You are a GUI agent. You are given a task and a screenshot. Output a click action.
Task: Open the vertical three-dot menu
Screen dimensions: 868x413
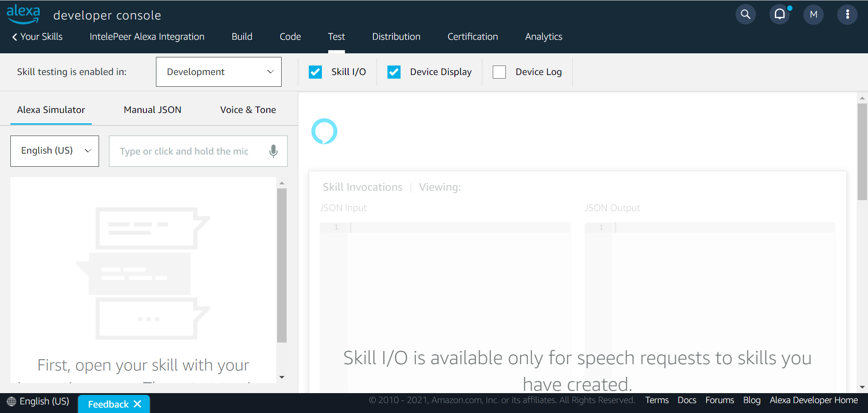tap(848, 14)
